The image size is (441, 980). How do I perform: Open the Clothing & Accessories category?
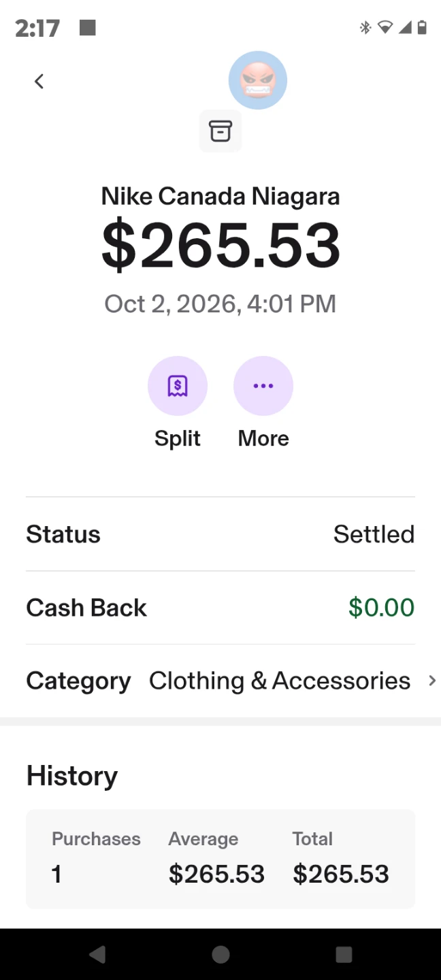(280, 681)
